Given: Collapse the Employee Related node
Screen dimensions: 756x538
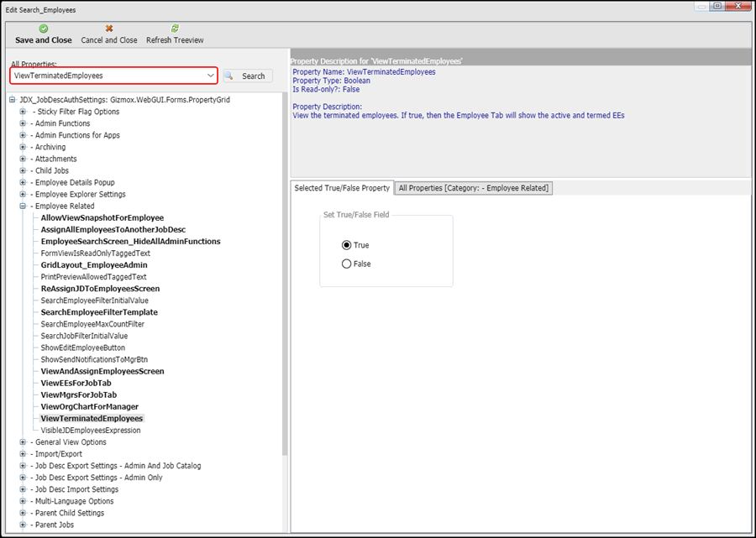Looking at the screenshot, I should point(23,206).
